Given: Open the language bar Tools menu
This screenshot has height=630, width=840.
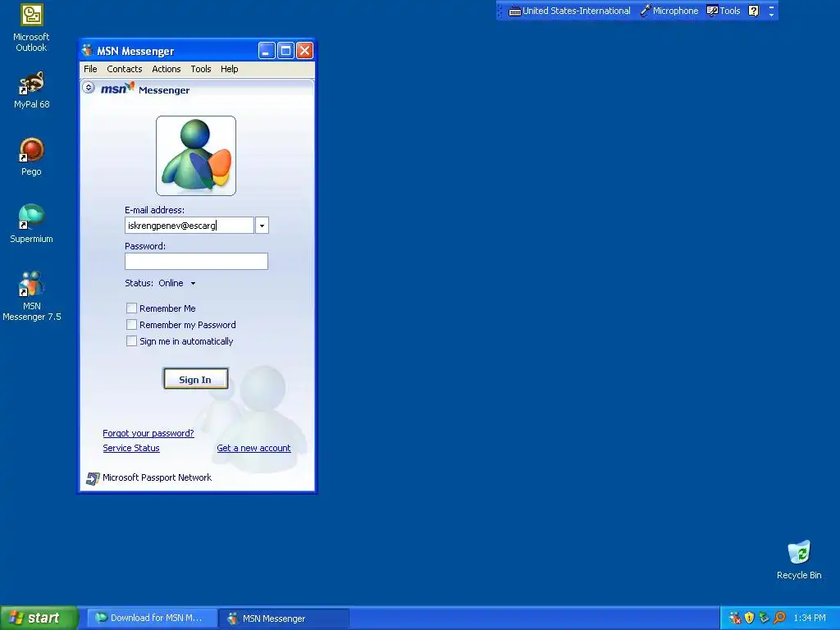Looking at the screenshot, I should 724,11.
